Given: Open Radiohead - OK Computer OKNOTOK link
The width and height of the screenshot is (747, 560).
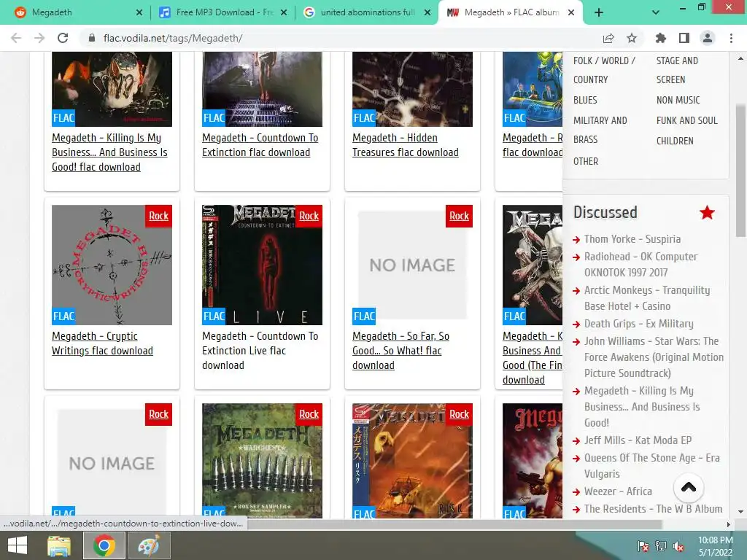Looking at the screenshot, I should 640,264.
